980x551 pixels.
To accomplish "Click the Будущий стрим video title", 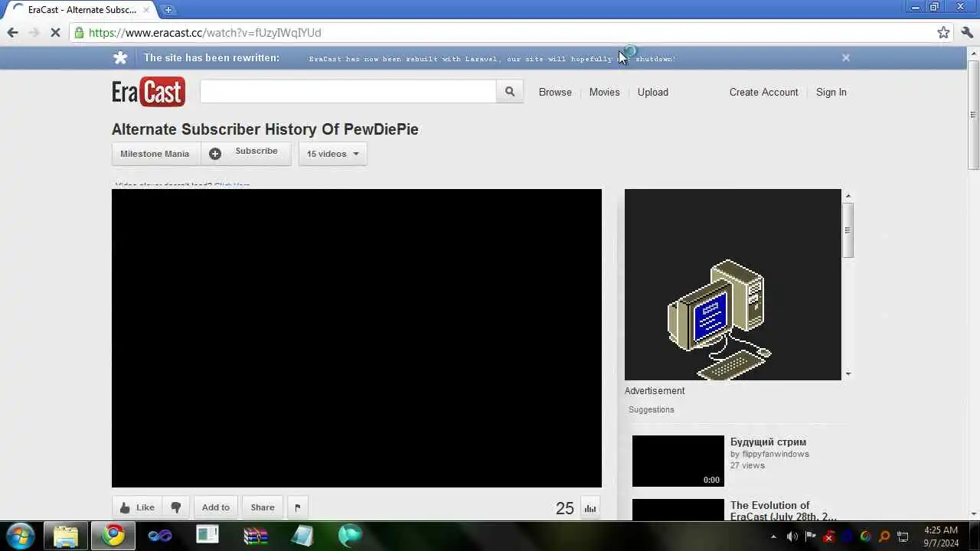I will 768,442.
